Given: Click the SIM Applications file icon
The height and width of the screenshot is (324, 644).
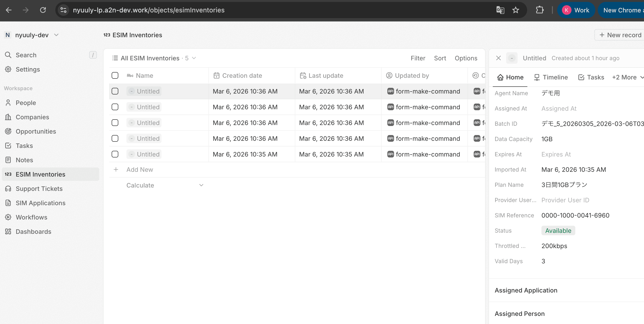Looking at the screenshot, I should [x=8, y=203].
